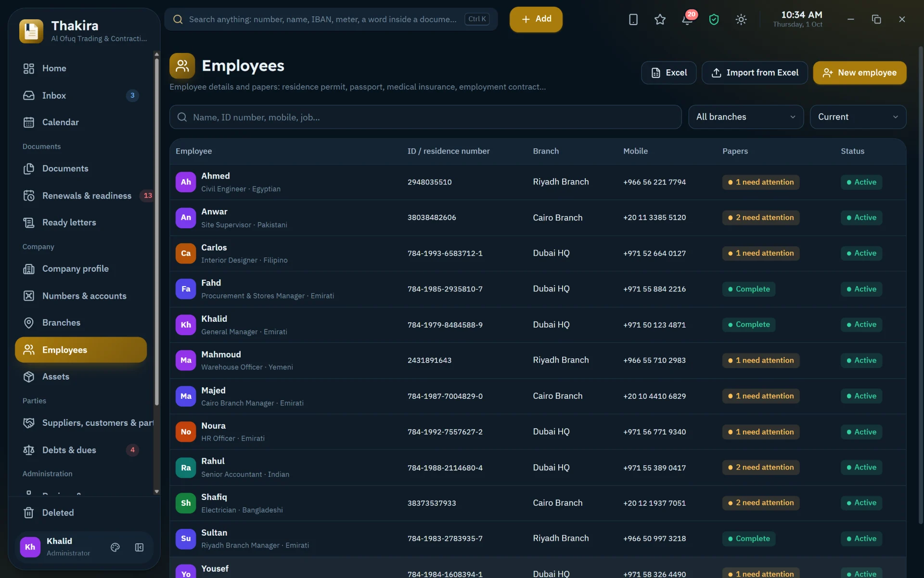
Task: Collapse sidebar using panel icon
Action: (x=140, y=547)
